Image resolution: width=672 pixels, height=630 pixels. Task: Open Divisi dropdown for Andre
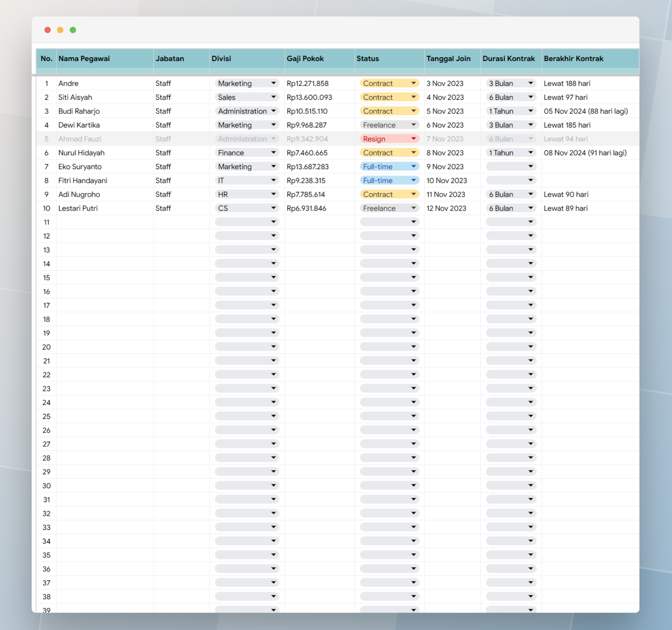[x=247, y=84]
